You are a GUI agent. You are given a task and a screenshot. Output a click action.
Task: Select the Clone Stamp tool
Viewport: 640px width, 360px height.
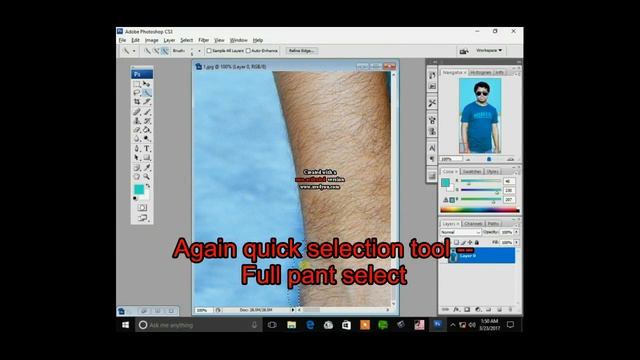[137, 121]
